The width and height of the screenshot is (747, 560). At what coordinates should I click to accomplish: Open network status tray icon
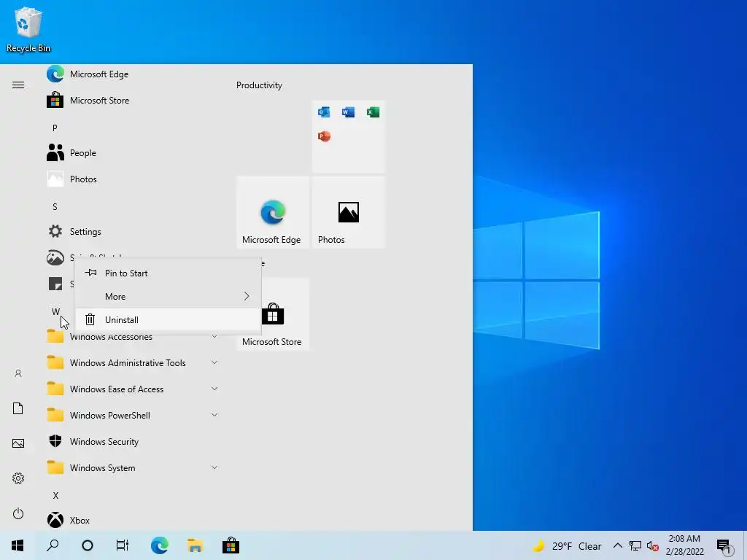(x=635, y=545)
